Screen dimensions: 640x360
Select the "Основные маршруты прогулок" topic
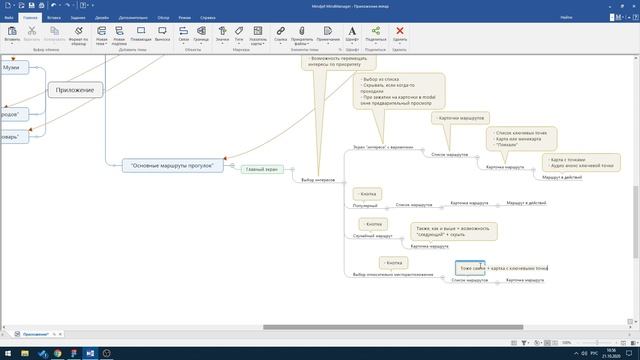[173, 165]
